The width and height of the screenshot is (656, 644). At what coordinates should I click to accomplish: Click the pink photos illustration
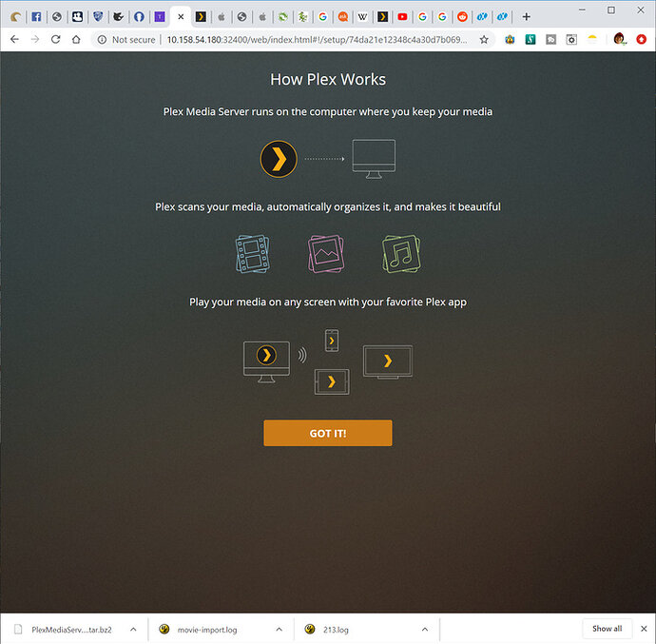click(326, 254)
